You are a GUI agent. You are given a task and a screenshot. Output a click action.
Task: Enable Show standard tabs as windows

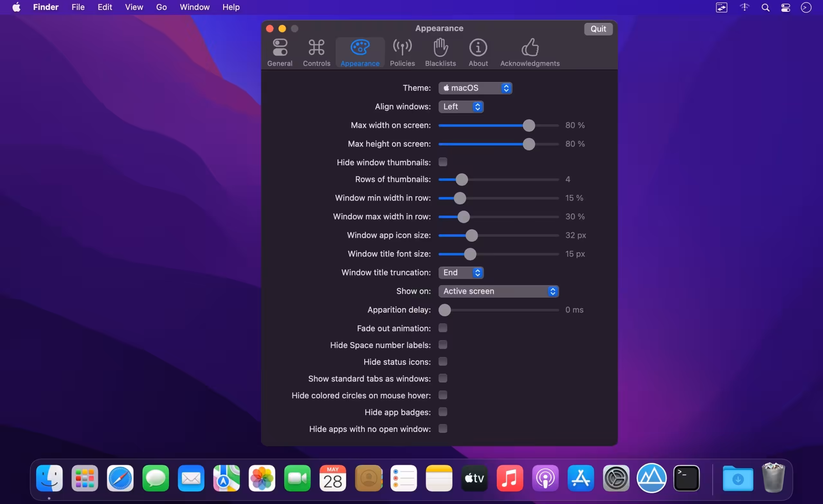click(443, 379)
